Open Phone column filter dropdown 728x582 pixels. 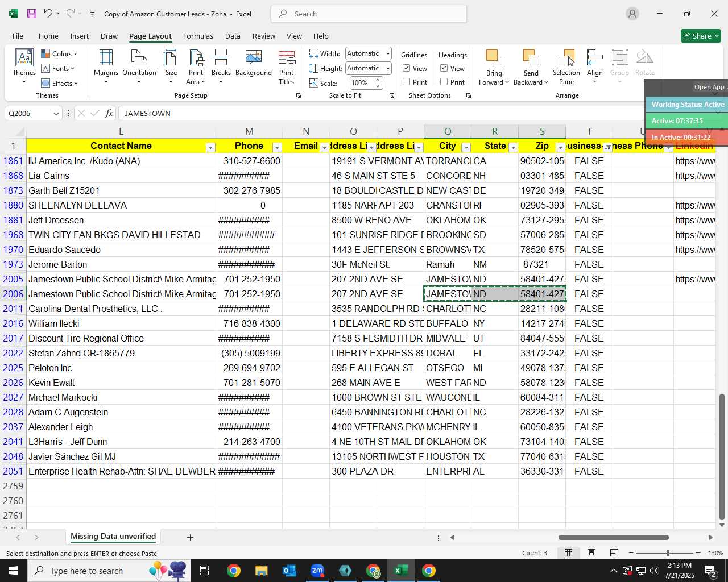(x=277, y=147)
